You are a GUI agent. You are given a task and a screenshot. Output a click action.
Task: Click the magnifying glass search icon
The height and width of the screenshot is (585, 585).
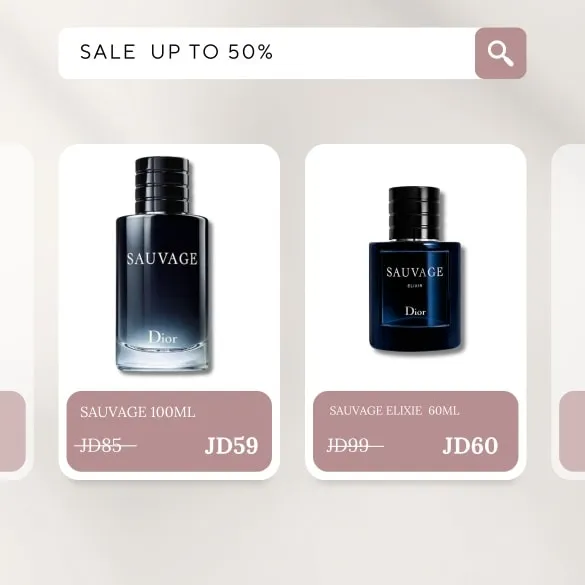click(x=500, y=53)
